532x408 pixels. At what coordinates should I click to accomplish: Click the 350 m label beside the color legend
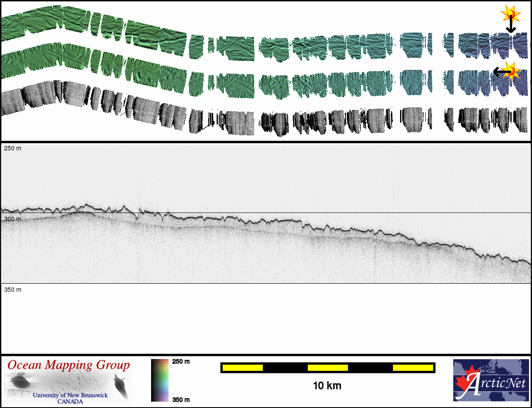pyautogui.click(x=181, y=399)
